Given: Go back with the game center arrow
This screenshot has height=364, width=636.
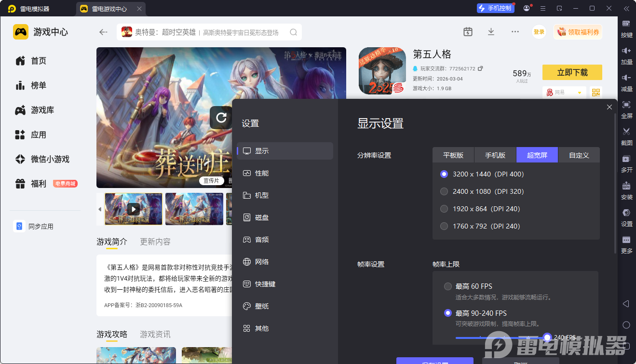Looking at the screenshot, I should [x=103, y=32].
